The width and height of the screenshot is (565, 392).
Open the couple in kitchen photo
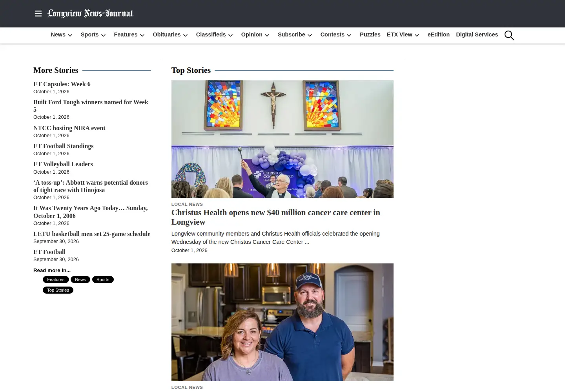(282, 322)
